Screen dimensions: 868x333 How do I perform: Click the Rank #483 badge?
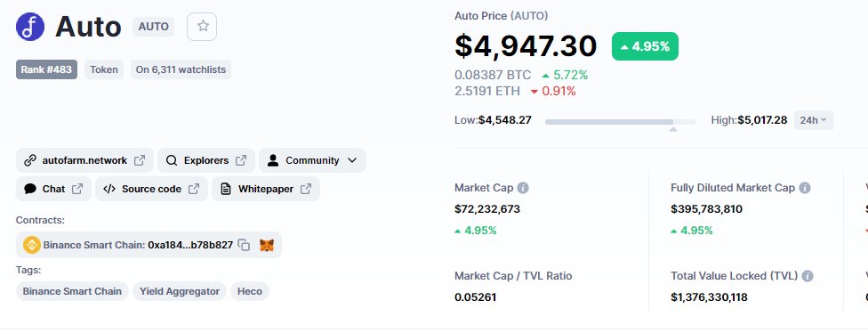pos(46,69)
